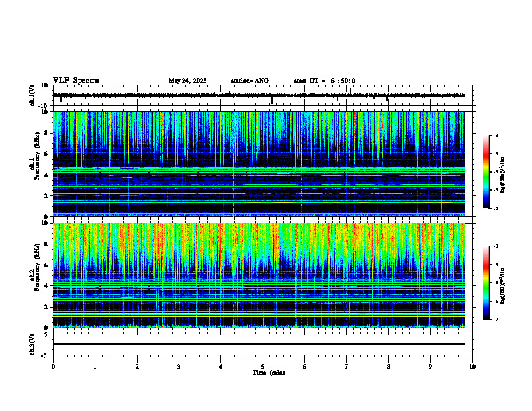
Task: Click time axis tick label 0
Action: tap(53, 367)
